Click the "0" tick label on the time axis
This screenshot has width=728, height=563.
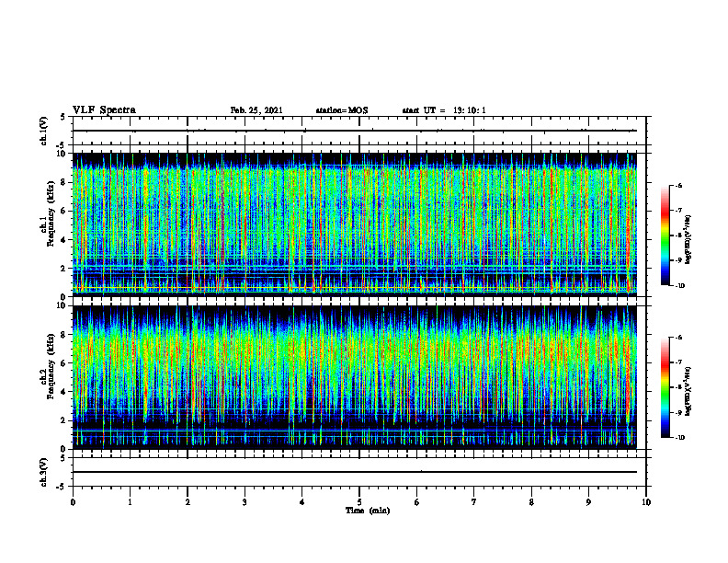tap(73, 502)
